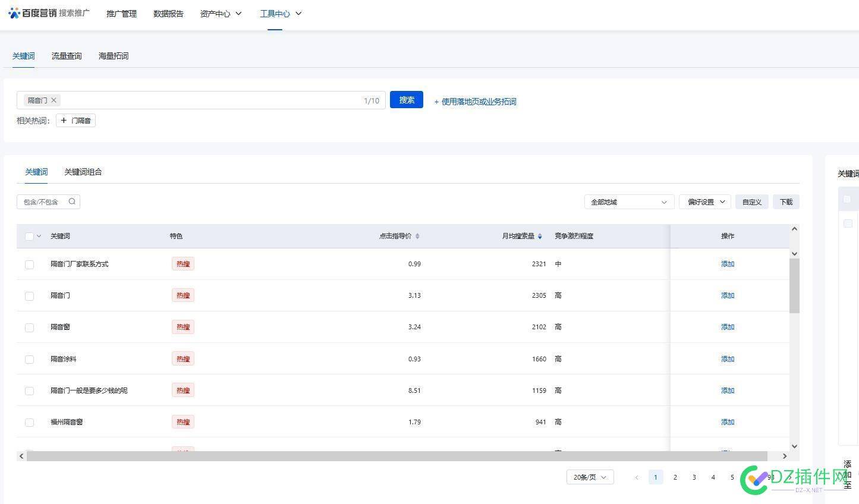
Task: Click the scroll-down arrow below the table header
Action: pos(794,254)
